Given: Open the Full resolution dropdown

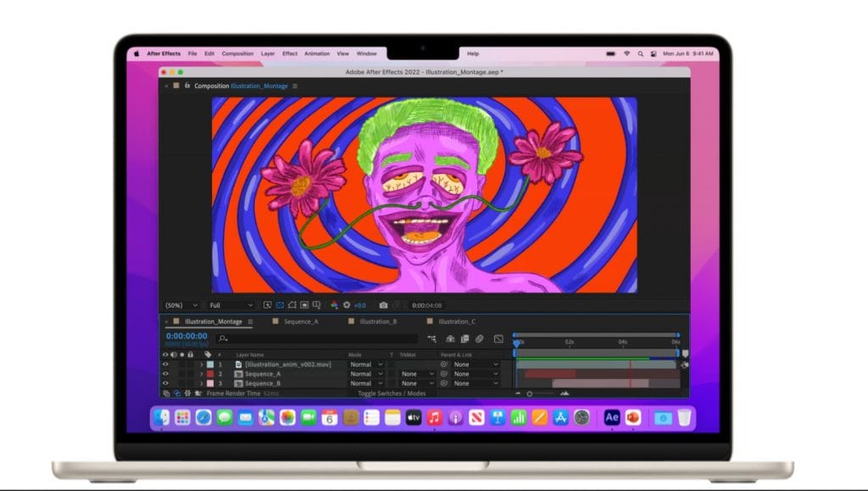Looking at the screenshot, I should [231, 305].
